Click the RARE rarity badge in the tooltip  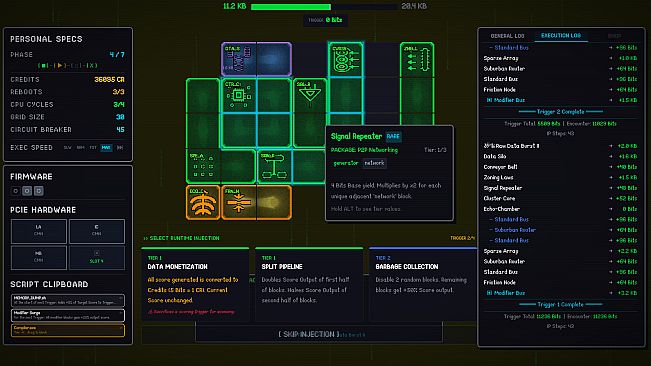coord(393,136)
